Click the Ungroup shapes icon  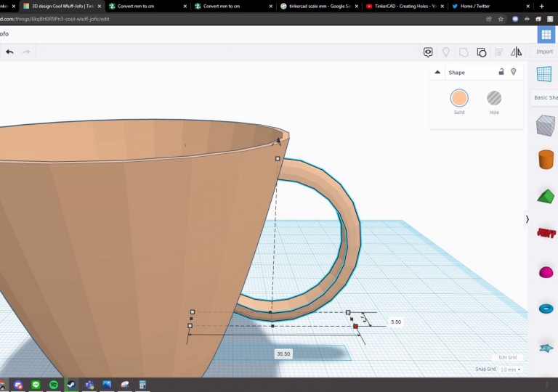point(481,52)
